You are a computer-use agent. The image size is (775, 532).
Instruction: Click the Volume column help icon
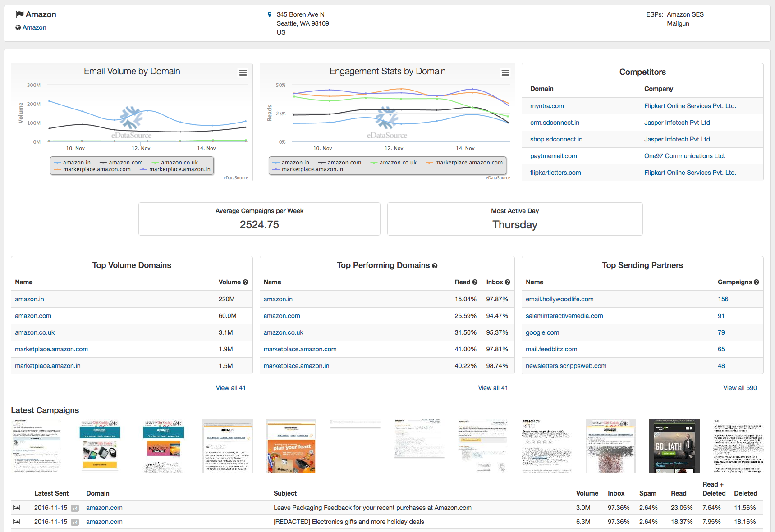[245, 282]
